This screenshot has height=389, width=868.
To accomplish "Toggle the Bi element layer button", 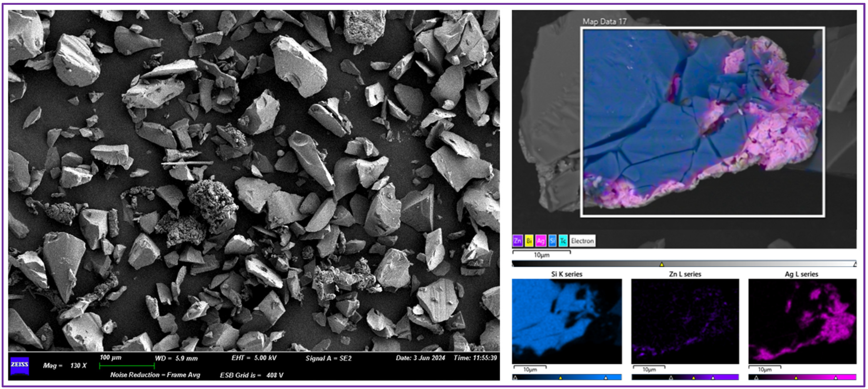I will [529, 241].
